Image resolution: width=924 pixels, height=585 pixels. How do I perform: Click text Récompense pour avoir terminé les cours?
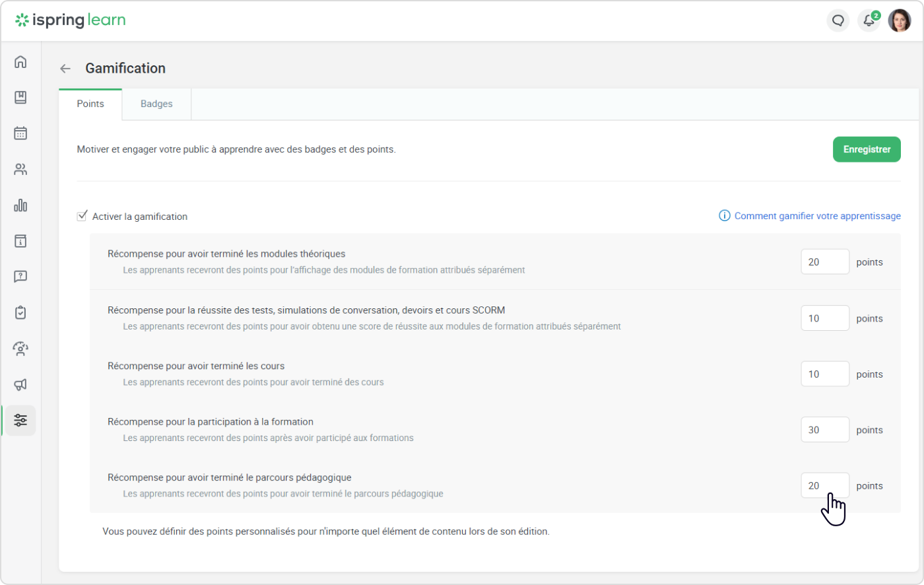(196, 366)
